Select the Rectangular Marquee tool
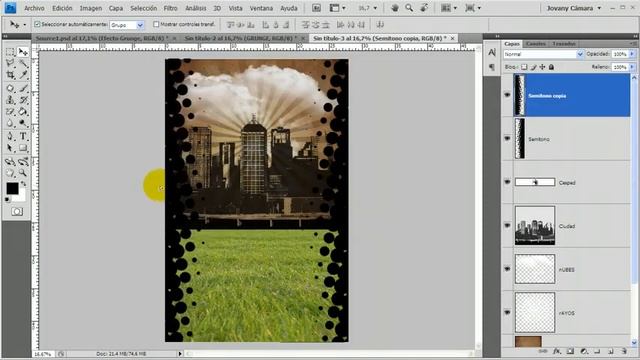This screenshot has width=640, height=360. pyautogui.click(x=10, y=52)
